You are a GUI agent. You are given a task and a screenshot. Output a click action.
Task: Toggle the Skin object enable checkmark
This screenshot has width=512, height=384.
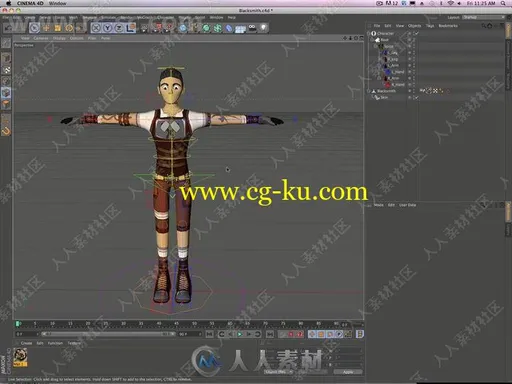(x=416, y=97)
